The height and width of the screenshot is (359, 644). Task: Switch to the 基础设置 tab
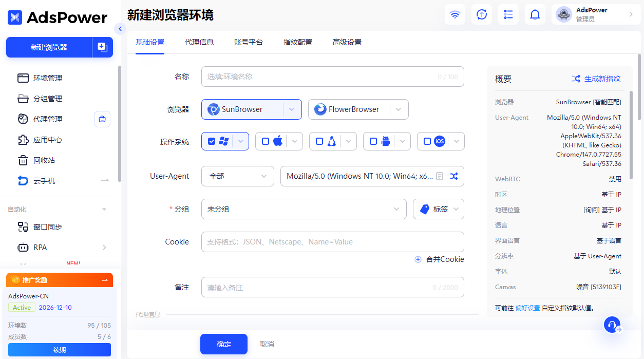point(150,42)
